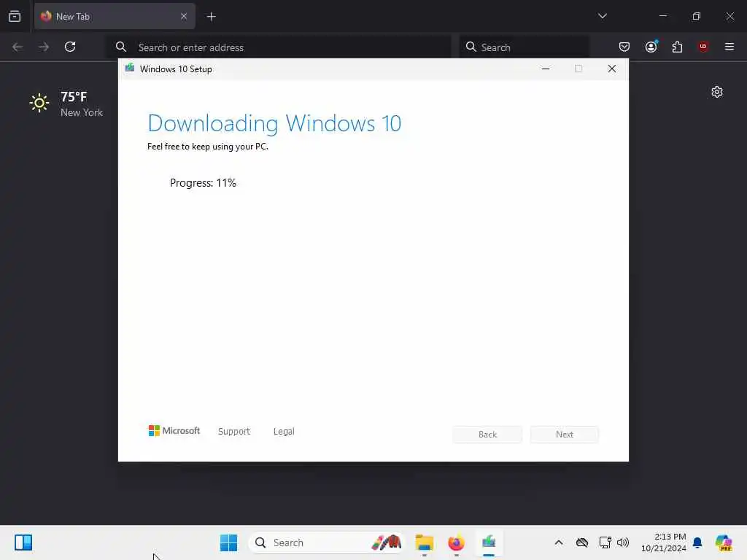The height and width of the screenshot is (560, 747).
Task: Click the Progress: 11% text
Action: coord(203,183)
